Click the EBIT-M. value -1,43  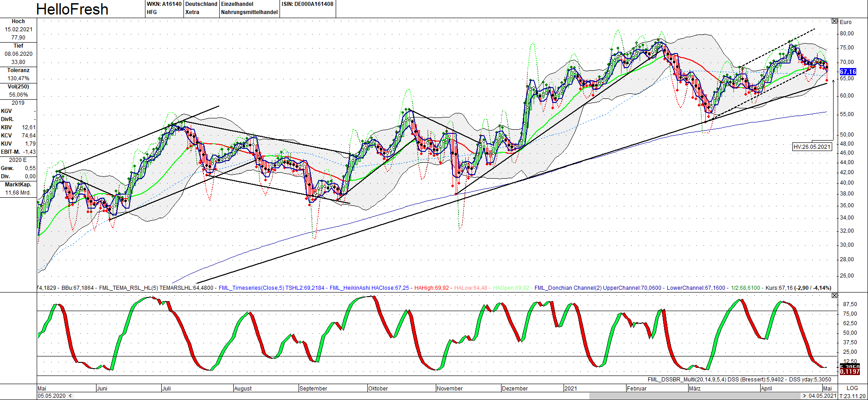29,152
